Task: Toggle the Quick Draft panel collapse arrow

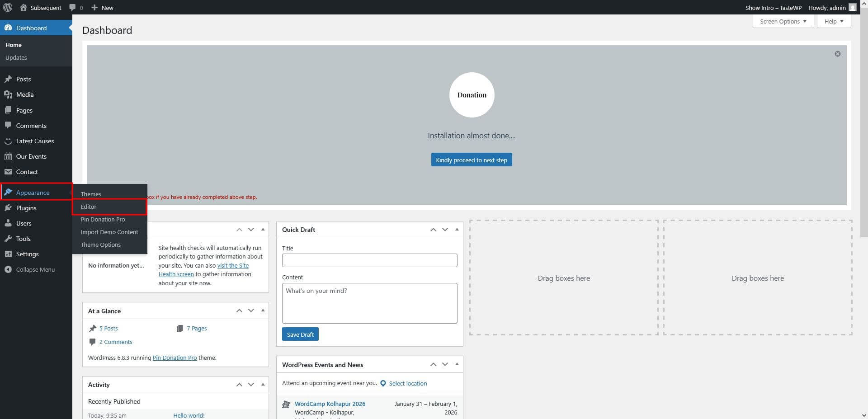Action: [x=457, y=230]
